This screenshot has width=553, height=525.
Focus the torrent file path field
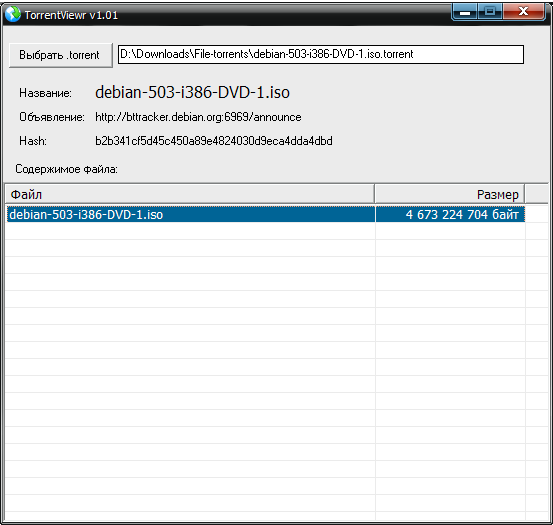(321, 54)
